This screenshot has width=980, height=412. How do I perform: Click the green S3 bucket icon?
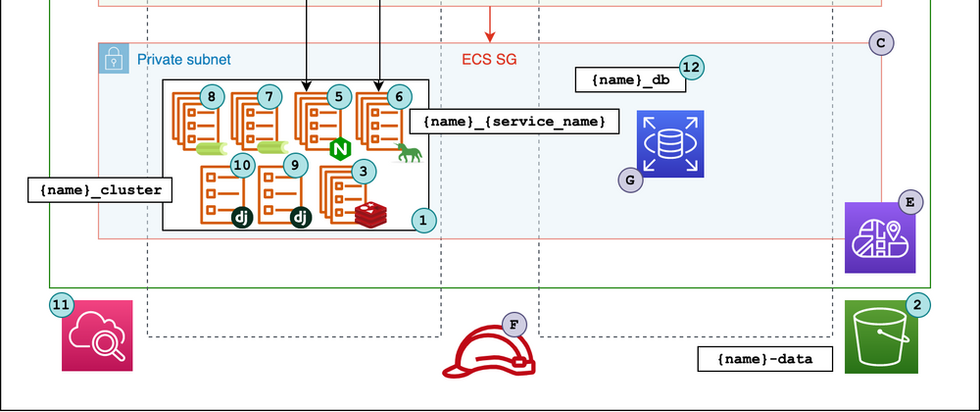[881, 336]
